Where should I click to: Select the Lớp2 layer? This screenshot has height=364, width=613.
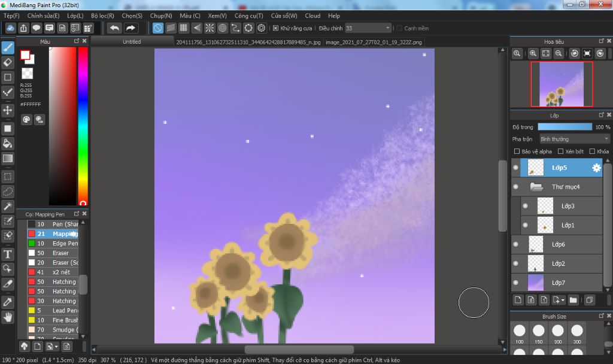coord(557,263)
